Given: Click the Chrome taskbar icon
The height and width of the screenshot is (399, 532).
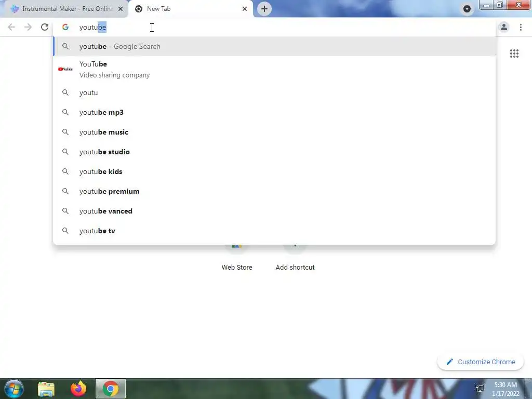Looking at the screenshot, I should pos(111,389).
